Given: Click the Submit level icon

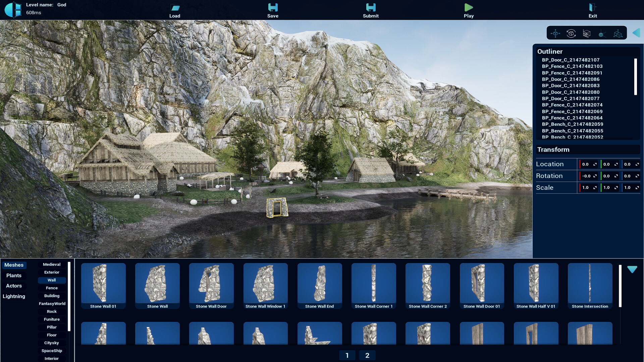Looking at the screenshot, I should (371, 7).
